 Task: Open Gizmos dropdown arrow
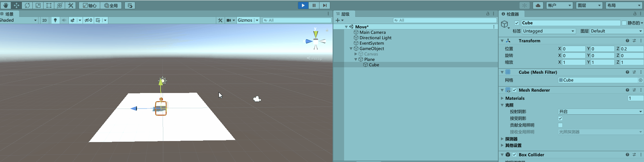(x=257, y=20)
